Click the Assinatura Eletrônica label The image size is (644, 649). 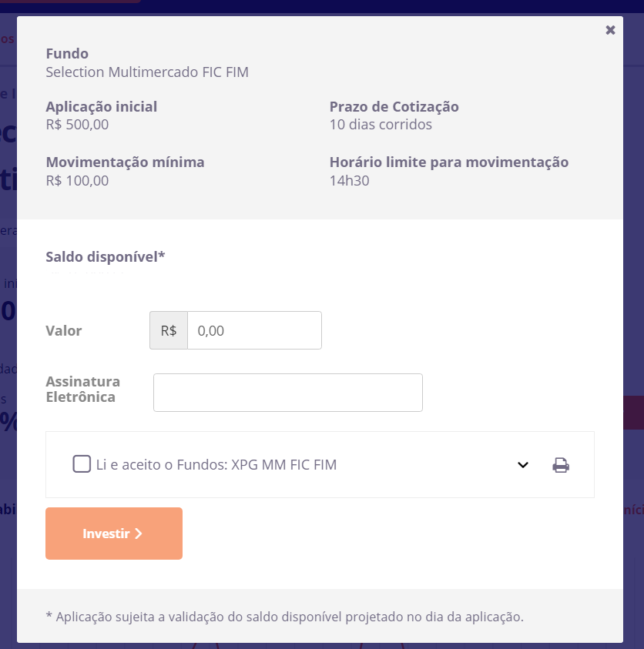(83, 390)
